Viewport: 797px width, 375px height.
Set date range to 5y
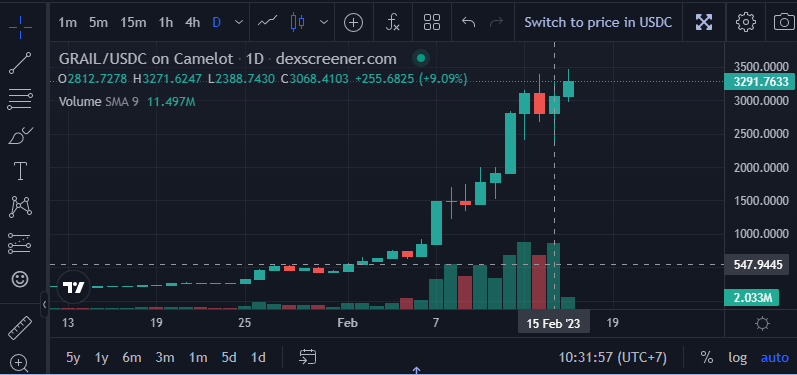[73, 358]
